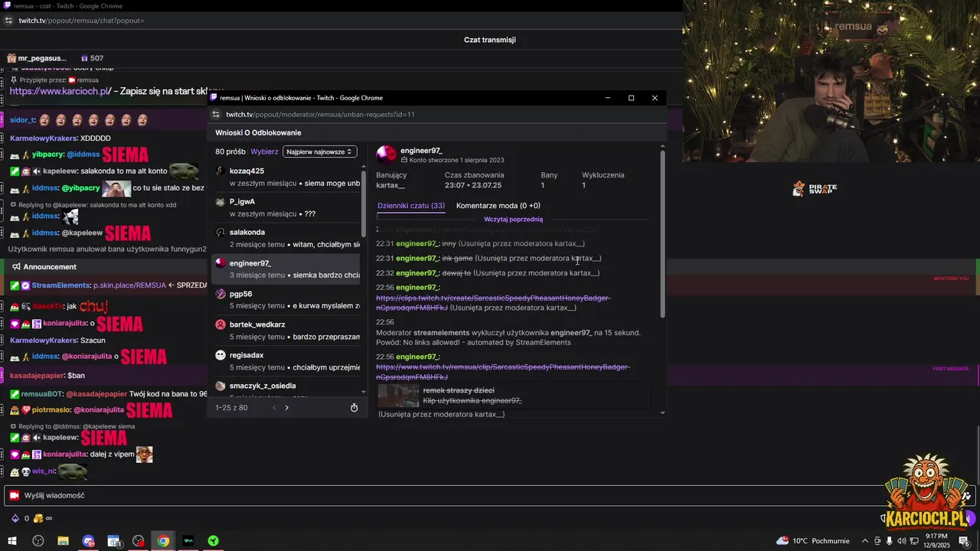Image resolution: width=980 pixels, height=551 pixels.
Task: Open the clock showing 9:17 PM 12/9/2025
Action: tap(937, 541)
